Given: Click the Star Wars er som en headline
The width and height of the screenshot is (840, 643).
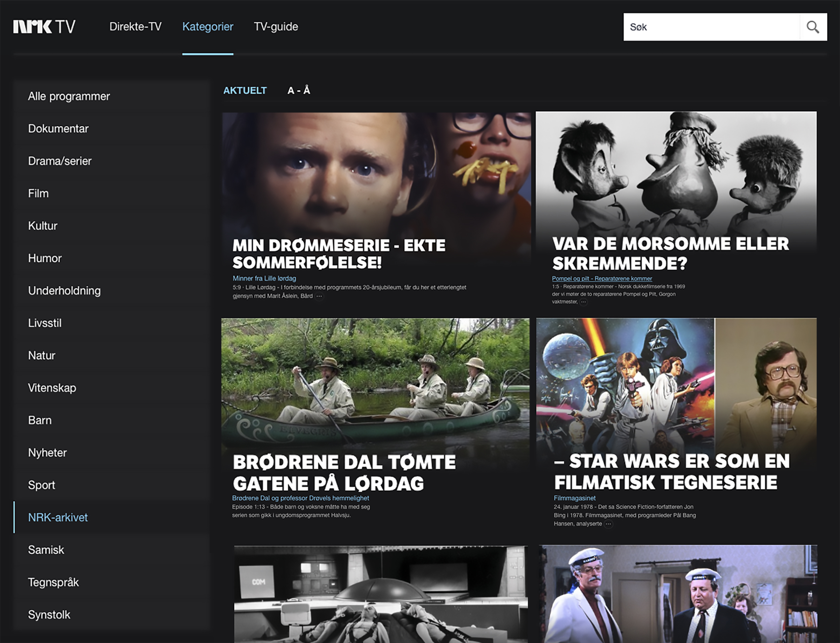Looking at the screenshot, I should point(672,472).
